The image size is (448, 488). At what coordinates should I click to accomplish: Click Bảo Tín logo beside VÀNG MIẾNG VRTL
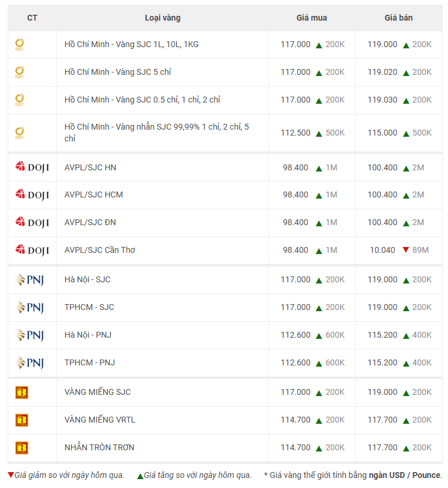[x=22, y=420]
